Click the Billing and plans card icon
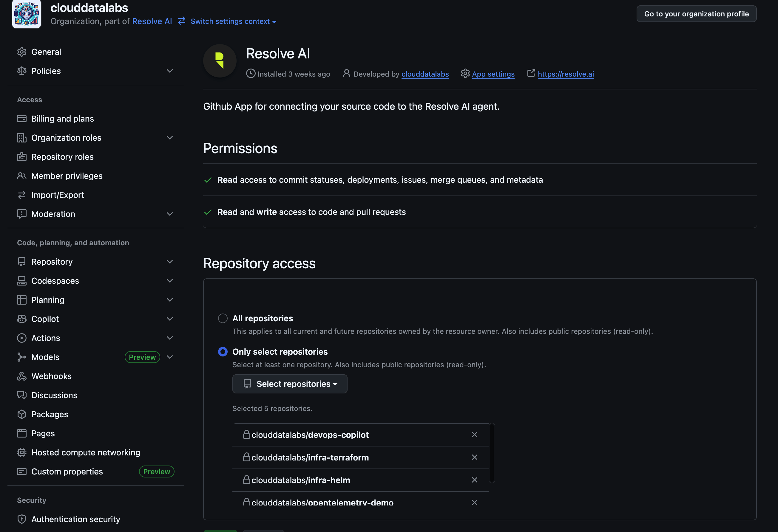 point(22,119)
